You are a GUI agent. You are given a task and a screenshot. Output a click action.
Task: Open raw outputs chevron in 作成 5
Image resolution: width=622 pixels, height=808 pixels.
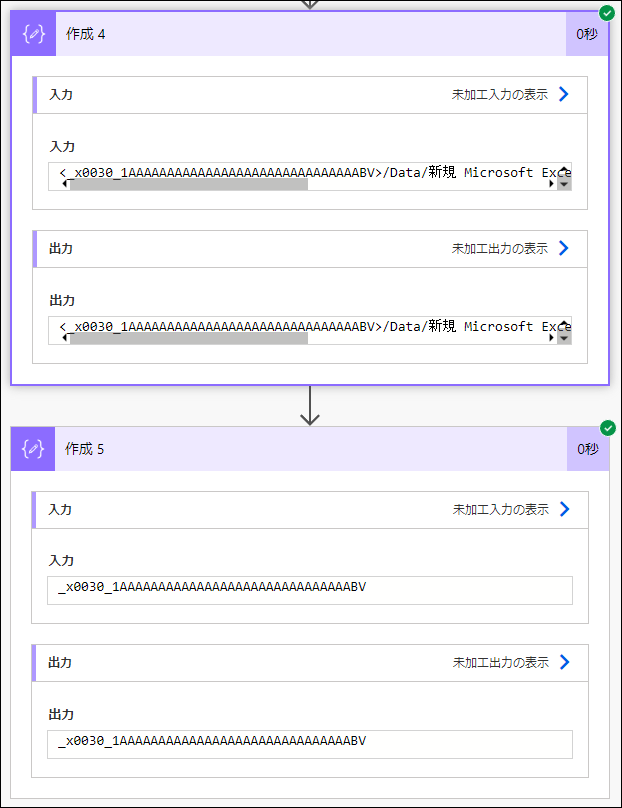tap(565, 662)
